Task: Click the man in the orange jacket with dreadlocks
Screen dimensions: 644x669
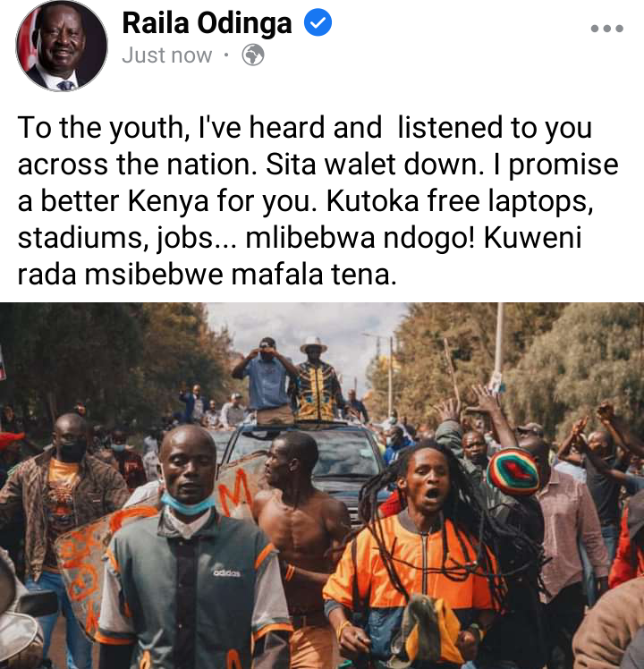Action: point(420,555)
